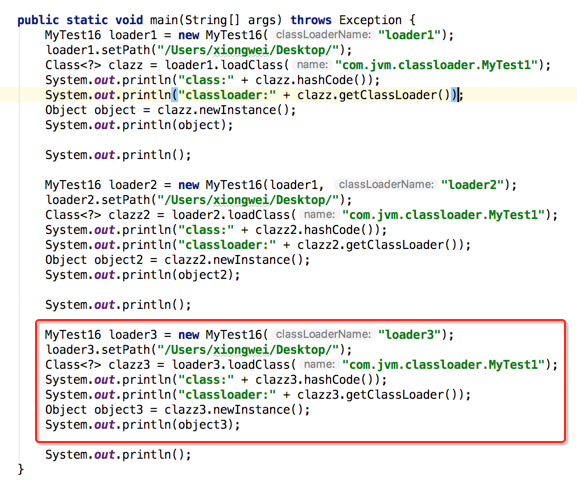
Task: Click the path string in loader1.setPath
Action: [x=248, y=50]
